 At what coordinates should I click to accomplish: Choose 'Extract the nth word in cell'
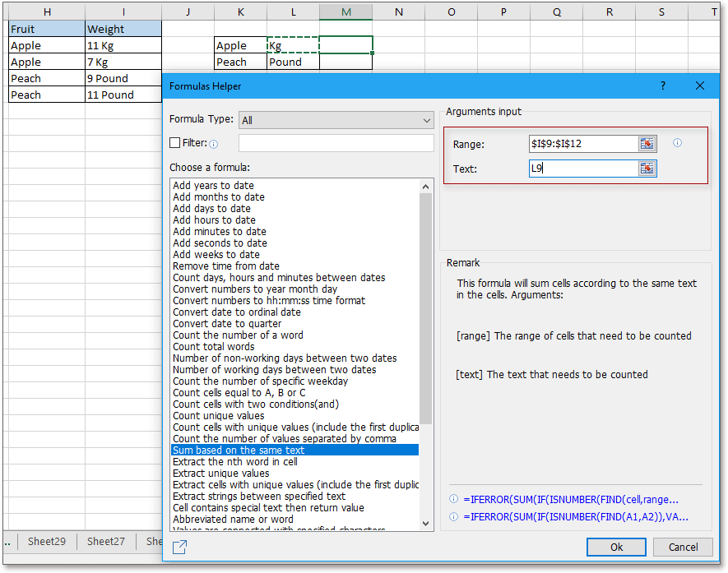click(234, 461)
